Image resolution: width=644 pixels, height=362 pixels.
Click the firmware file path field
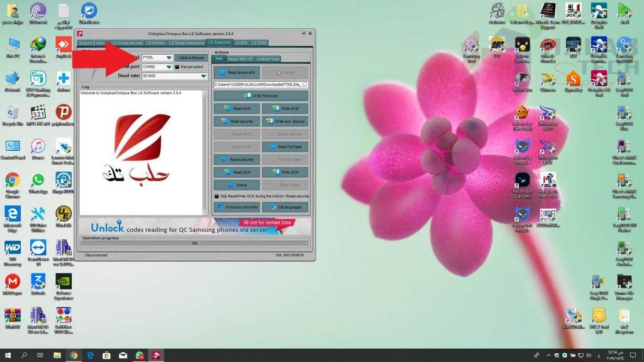(257, 85)
